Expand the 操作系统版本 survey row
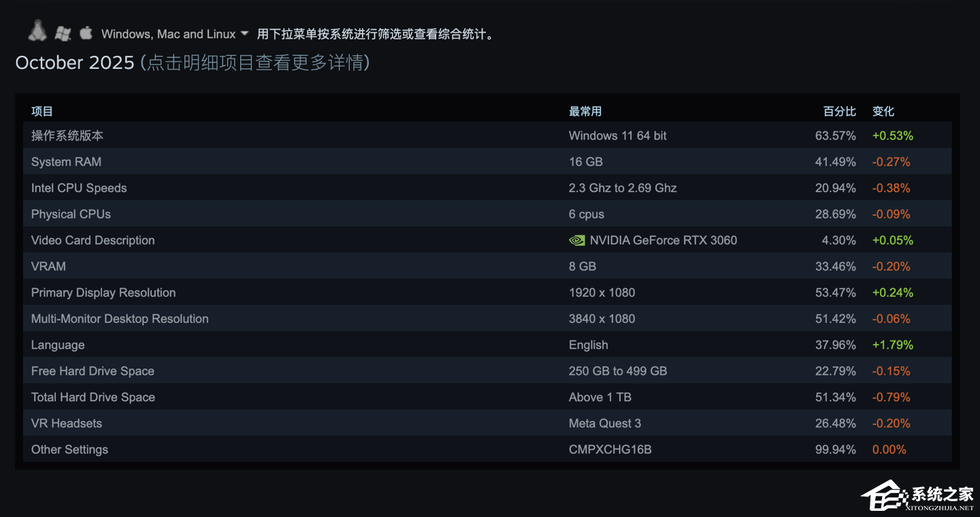This screenshot has width=980, height=517. pos(67,136)
